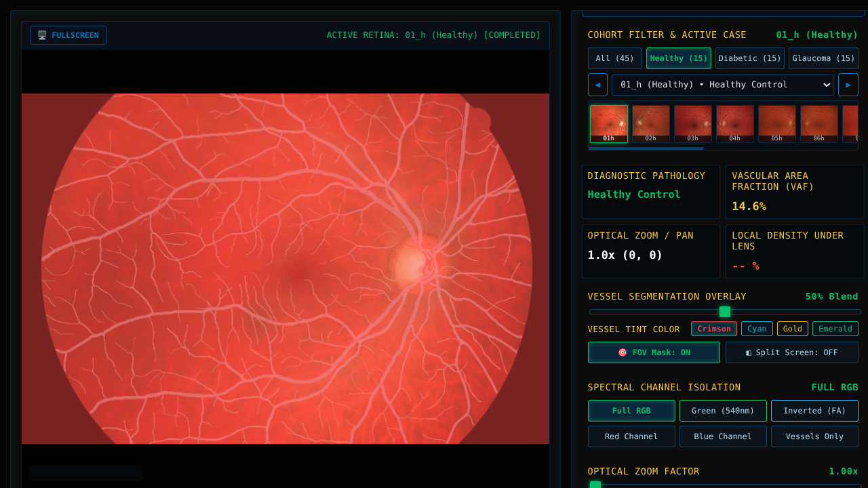
Task: Go to next case arrow
Action: pyautogui.click(x=848, y=85)
